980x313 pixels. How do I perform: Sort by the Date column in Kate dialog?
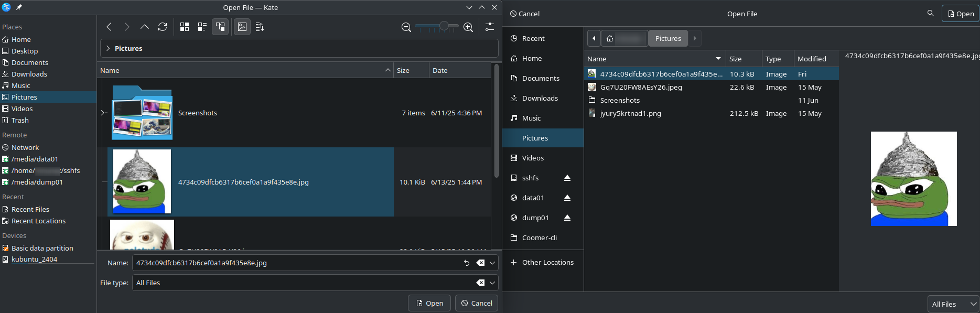459,70
